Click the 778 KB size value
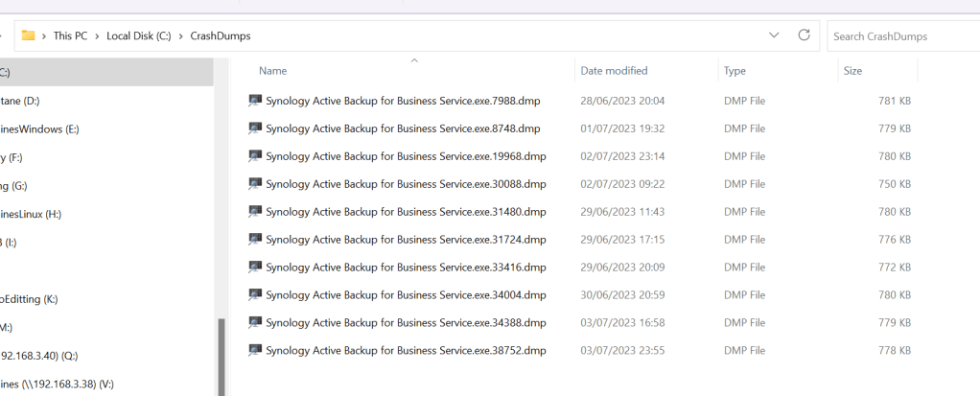Viewport: 980px width, 396px height. pos(895,350)
